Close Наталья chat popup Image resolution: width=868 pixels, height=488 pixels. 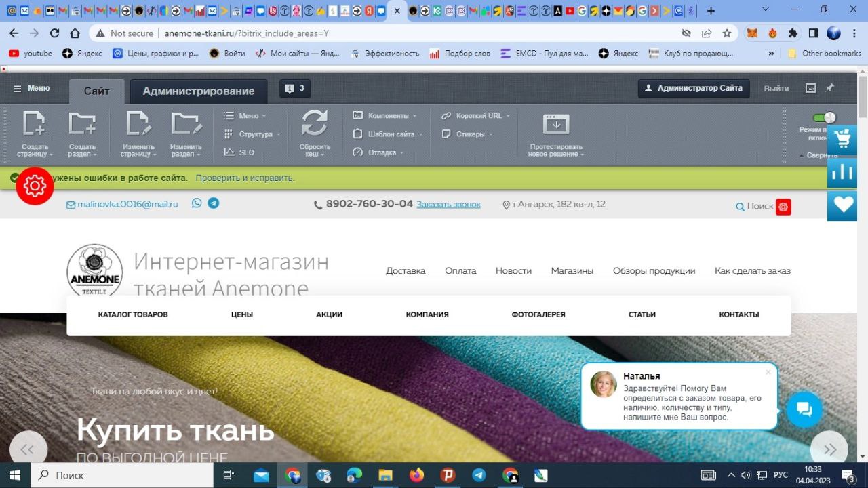click(x=768, y=372)
